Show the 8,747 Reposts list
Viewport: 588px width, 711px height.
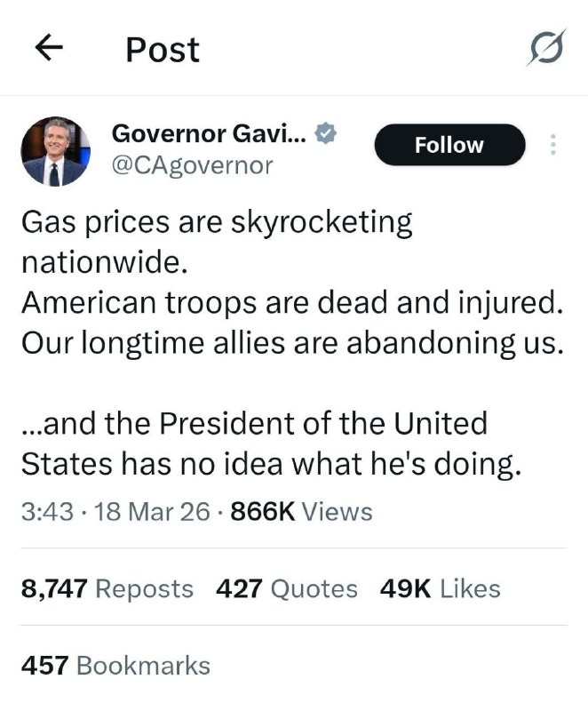(x=107, y=588)
